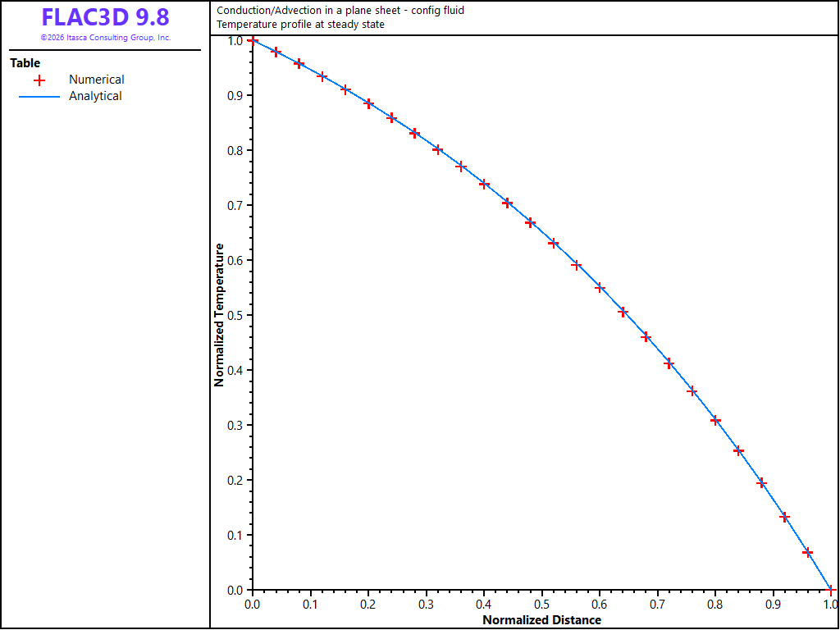Click the red marker at distance 0.96

pos(808,552)
